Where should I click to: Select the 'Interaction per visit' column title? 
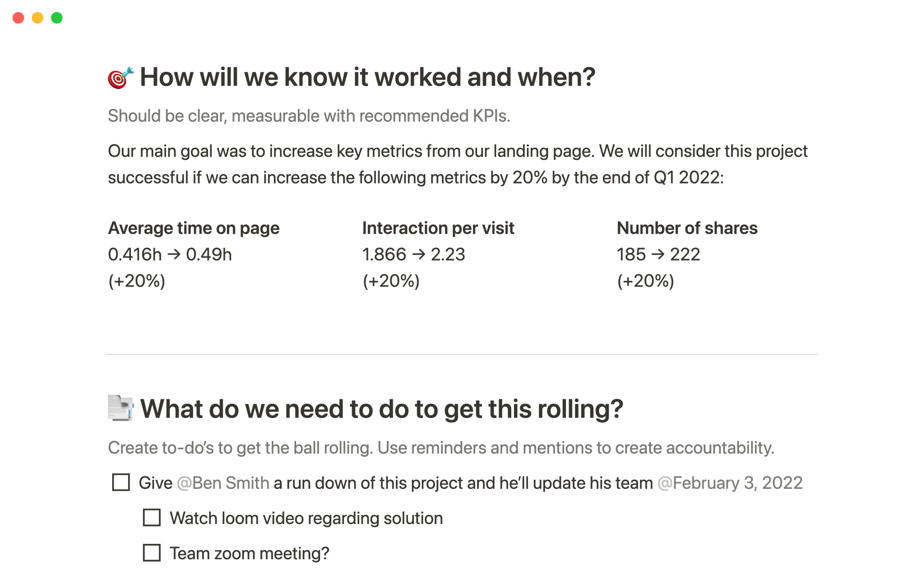[x=438, y=228]
